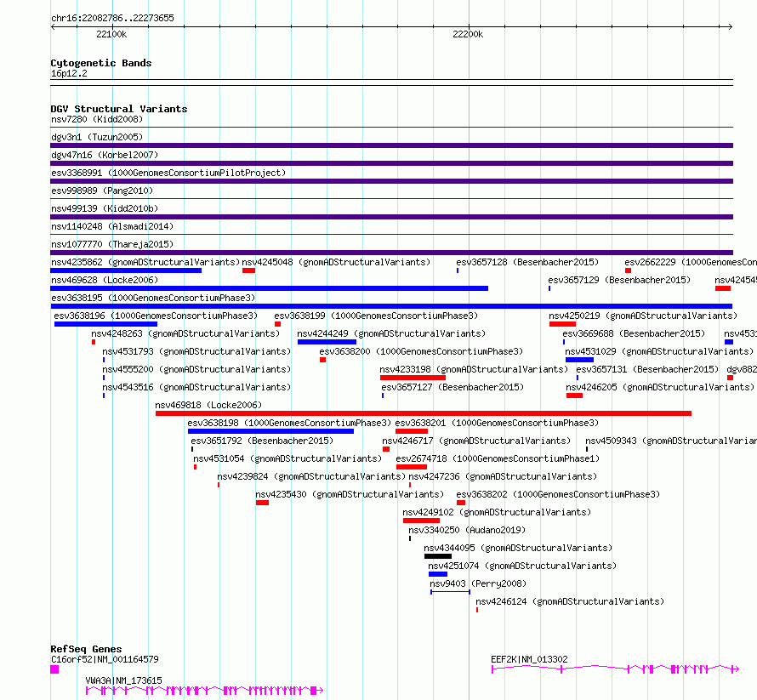Open dgv3n1 (Tuzun2005) variant label
Screen dimensions: 757x700
(x=97, y=137)
